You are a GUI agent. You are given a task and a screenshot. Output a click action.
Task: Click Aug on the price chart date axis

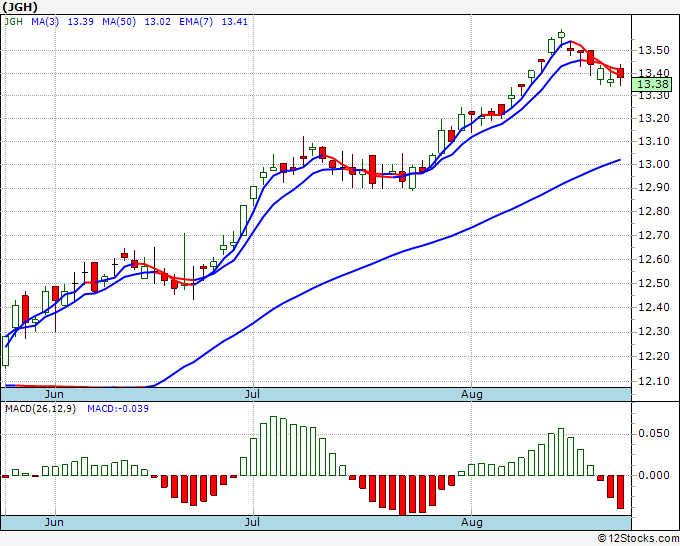pyautogui.click(x=471, y=394)
